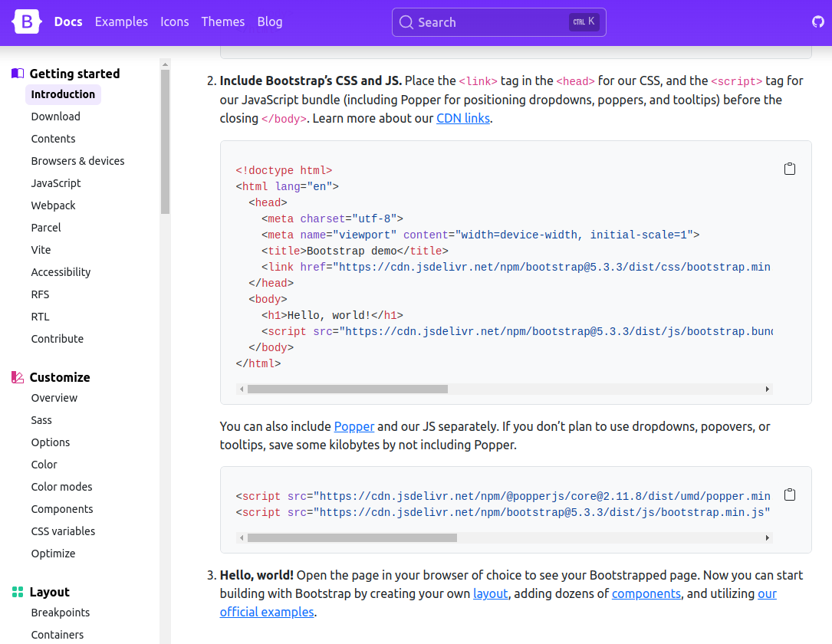Open the Icons nav item
This screenshot has height=644, width=832.
[x=175, y=21]
